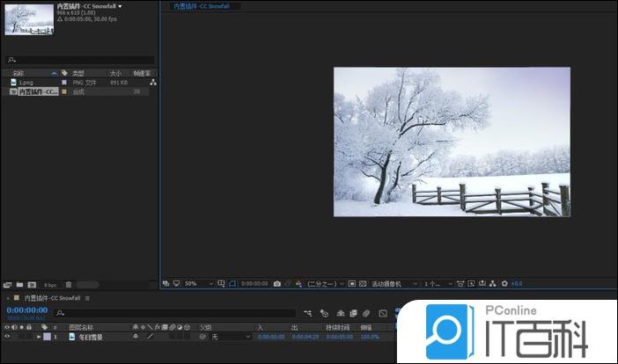Click the timeline layer search field

click(x=175, y=313)
